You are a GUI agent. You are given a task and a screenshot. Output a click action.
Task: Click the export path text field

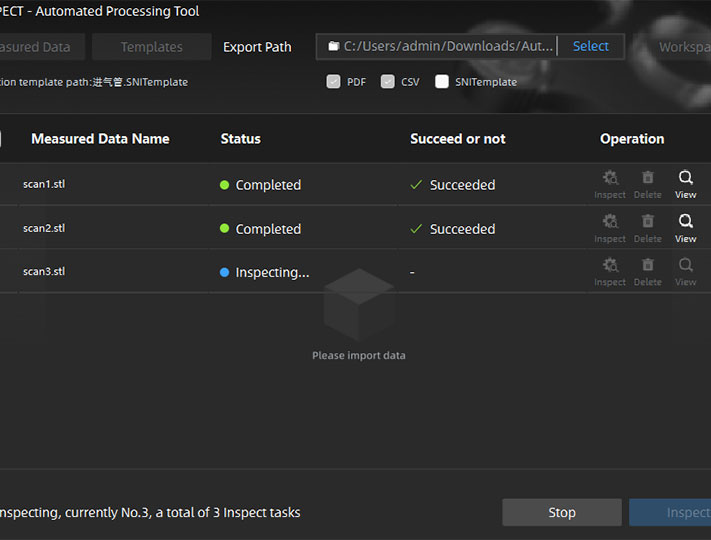[445, 46]
